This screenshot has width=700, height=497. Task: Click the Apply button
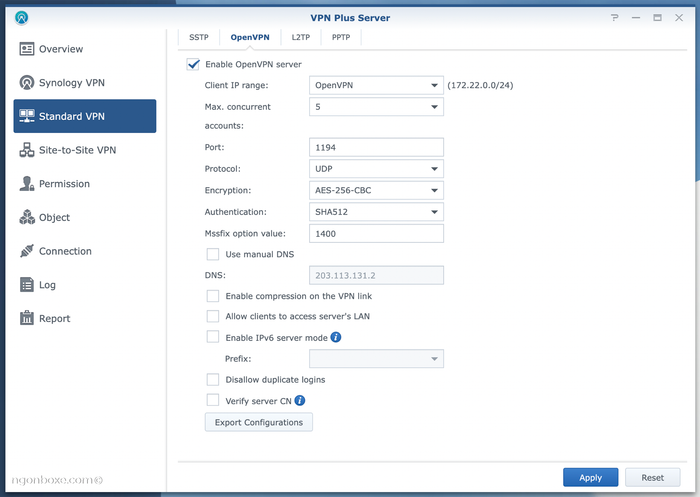[591, 477]
